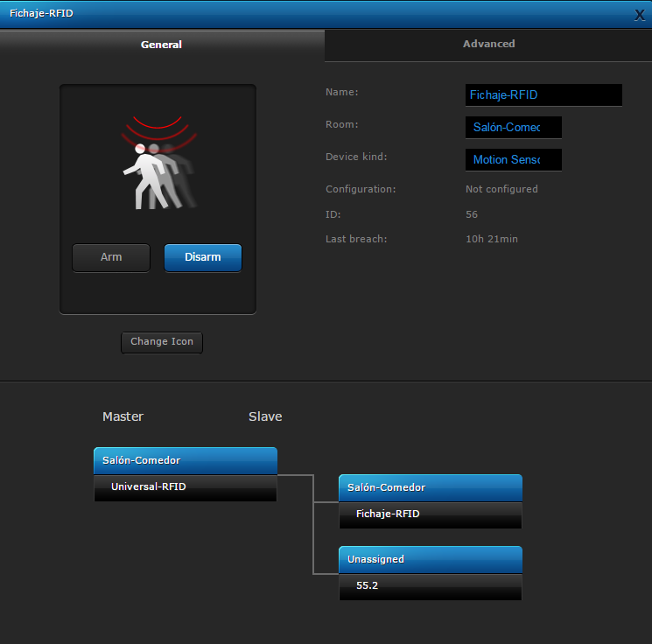Disarm the motion sensor
Screen dimensions: 652x644
(203, 257)
